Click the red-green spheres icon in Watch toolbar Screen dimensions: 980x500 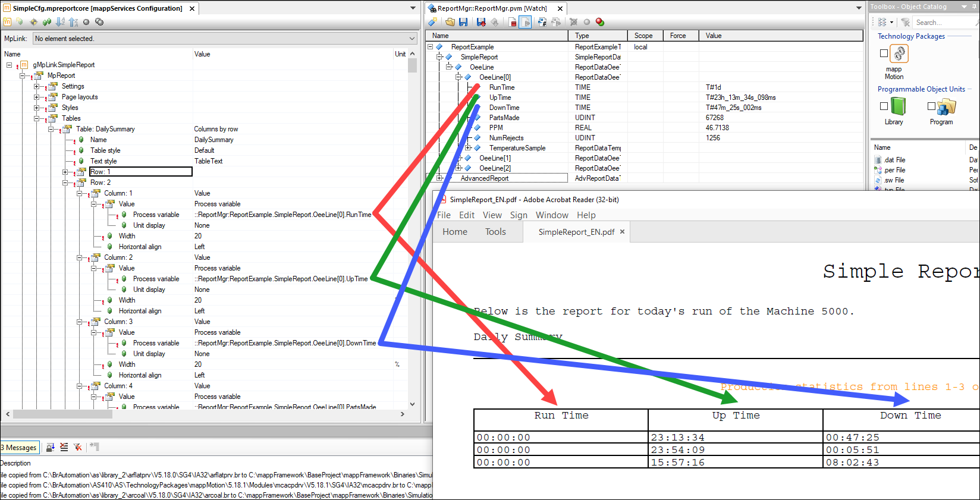click(600, 22)
